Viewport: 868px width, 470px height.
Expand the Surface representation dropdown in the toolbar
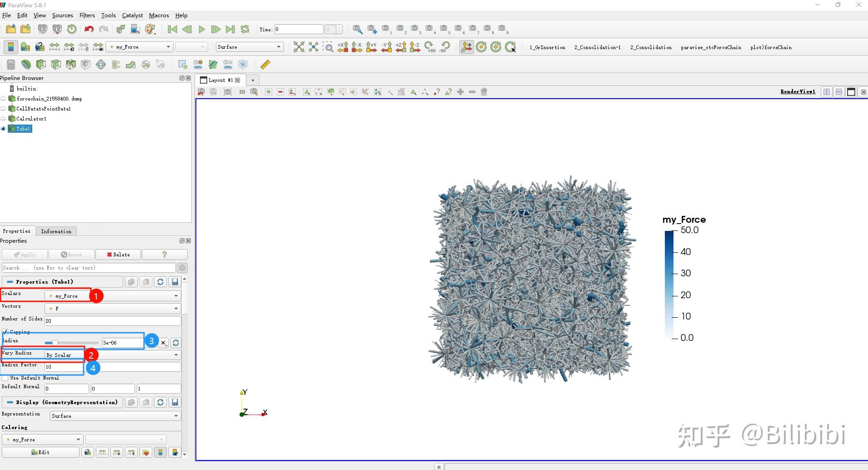(249, 47)
